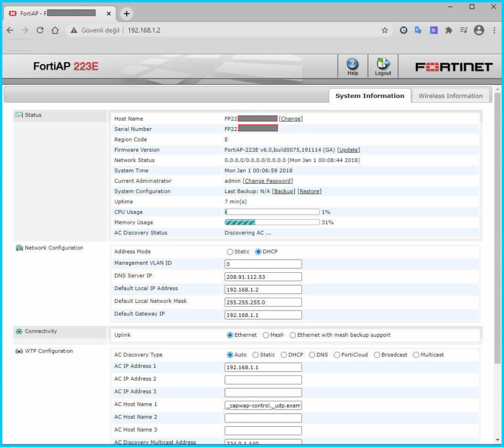Select DNS AC discovery type
Viewport: 504px width, 447px height.
tap(312, 355)
